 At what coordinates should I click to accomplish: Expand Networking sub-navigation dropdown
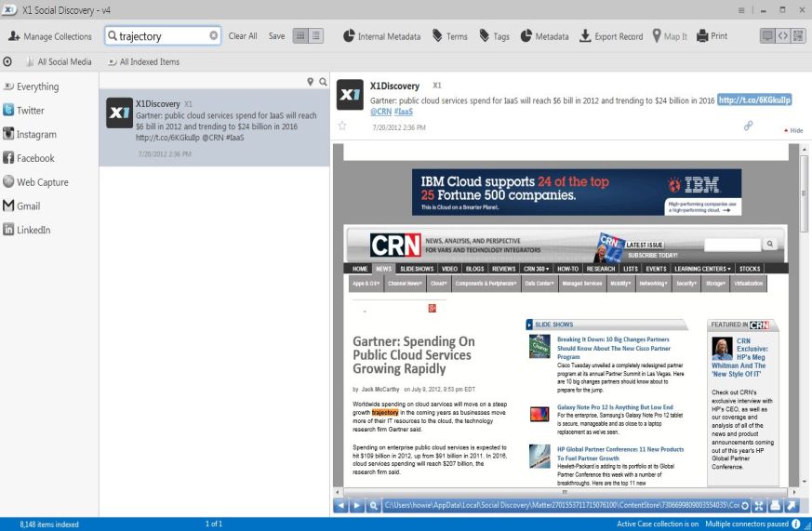(653, 283)
